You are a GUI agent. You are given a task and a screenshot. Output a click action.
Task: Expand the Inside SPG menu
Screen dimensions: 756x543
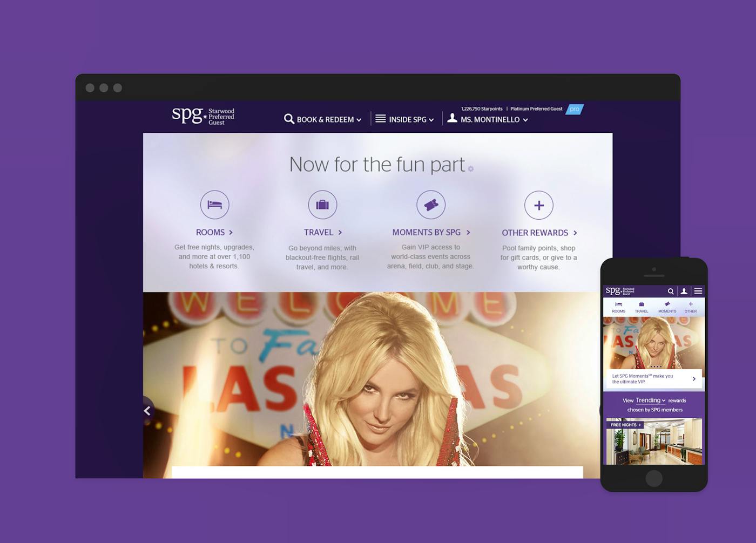pos(404,119)
